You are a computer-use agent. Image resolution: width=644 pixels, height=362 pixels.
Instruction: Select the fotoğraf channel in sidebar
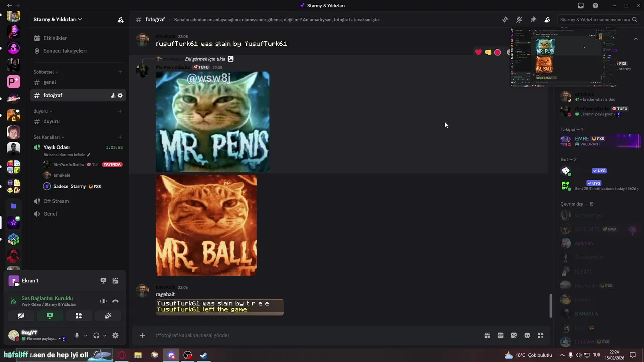[x=77, y=95]
